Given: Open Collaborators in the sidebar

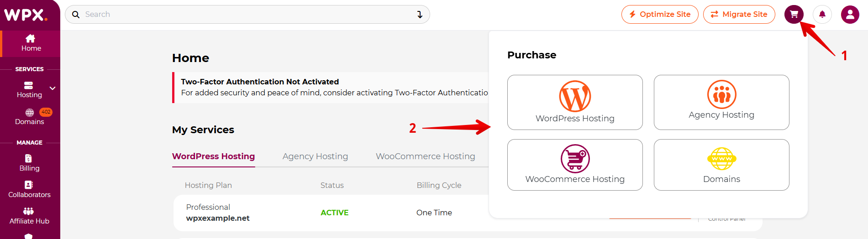Looking at the screenshot, I should [x=29, y=190].
